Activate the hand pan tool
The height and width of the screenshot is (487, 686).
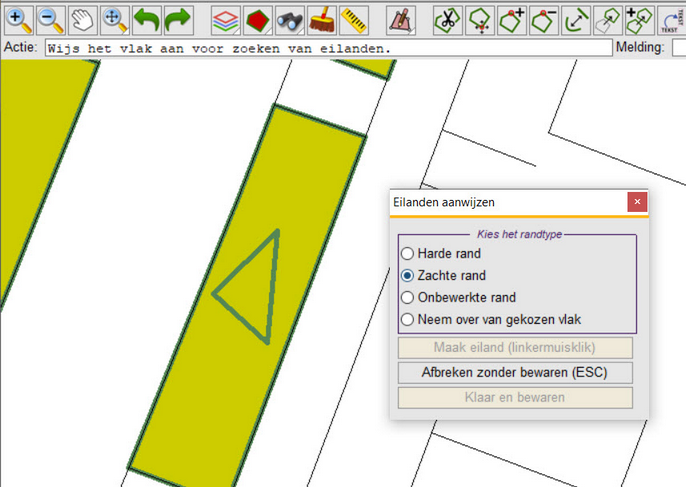83,20
